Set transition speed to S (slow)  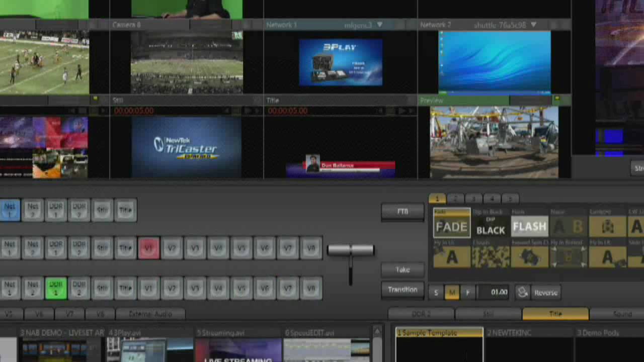pos(436,292)
